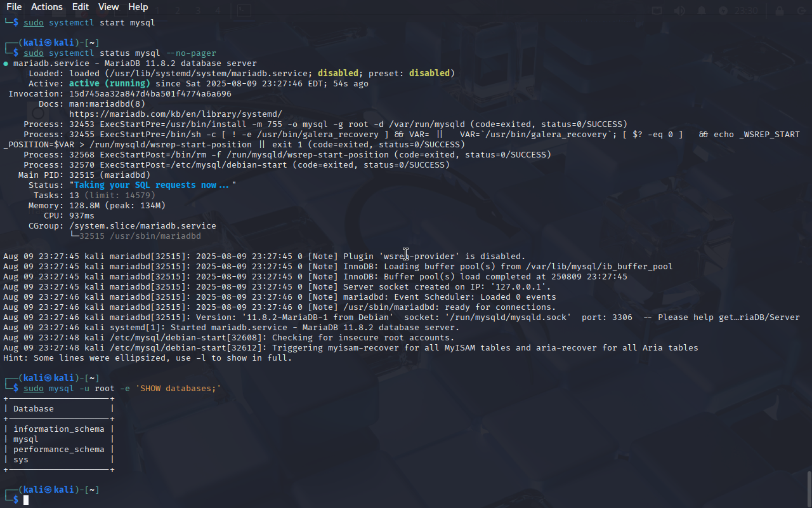812x508 pixels.
Task: Click the ExecStartPost '/etc/mysql/debian-start' process line
Action: point(237,165)
